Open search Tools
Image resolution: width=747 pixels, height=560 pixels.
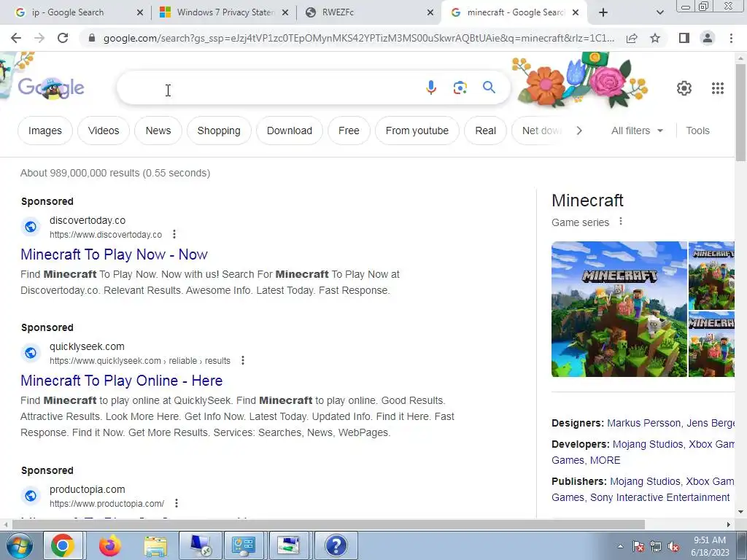coord(697,131)
